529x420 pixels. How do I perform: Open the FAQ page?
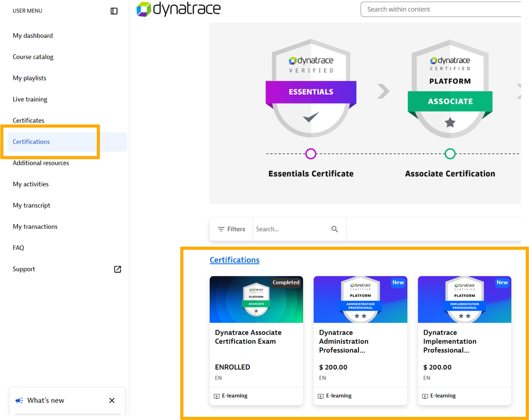(x=18, y=248)
